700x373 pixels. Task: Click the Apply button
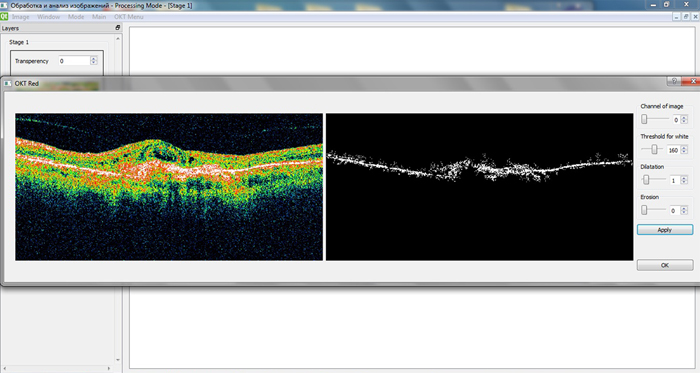(x=665, y=230)
